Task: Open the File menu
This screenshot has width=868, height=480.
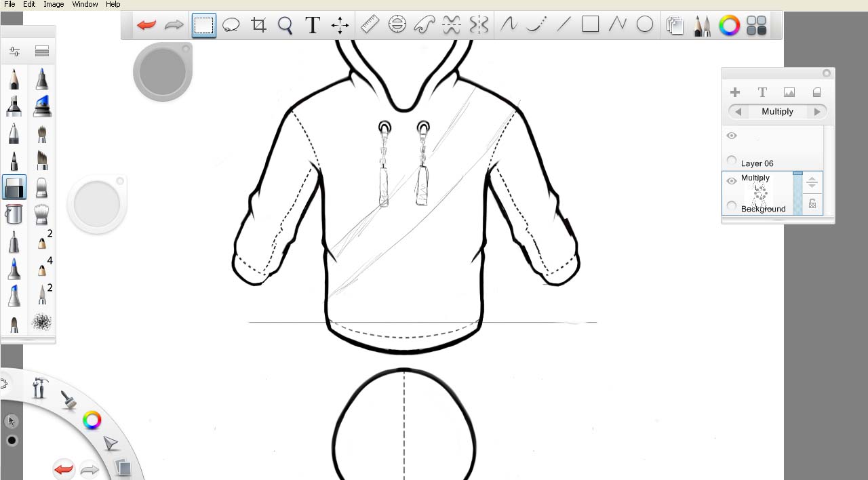Action: pos(9,4)
